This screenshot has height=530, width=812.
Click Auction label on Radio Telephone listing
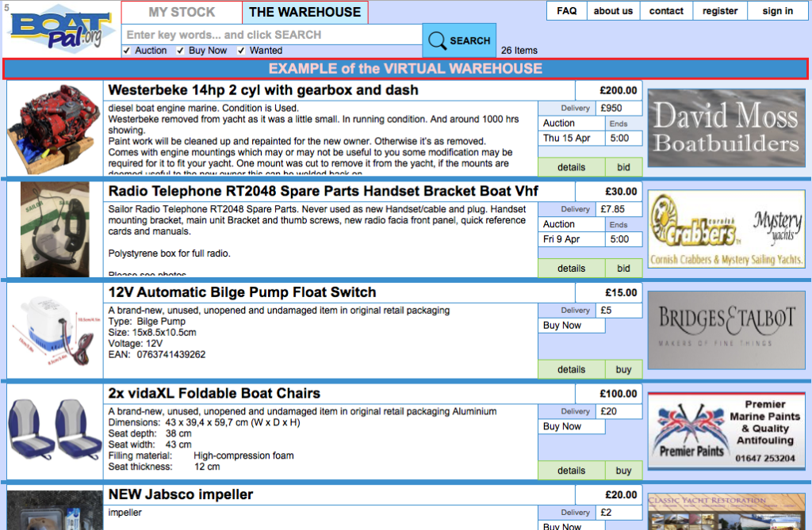tap(559, 224)
